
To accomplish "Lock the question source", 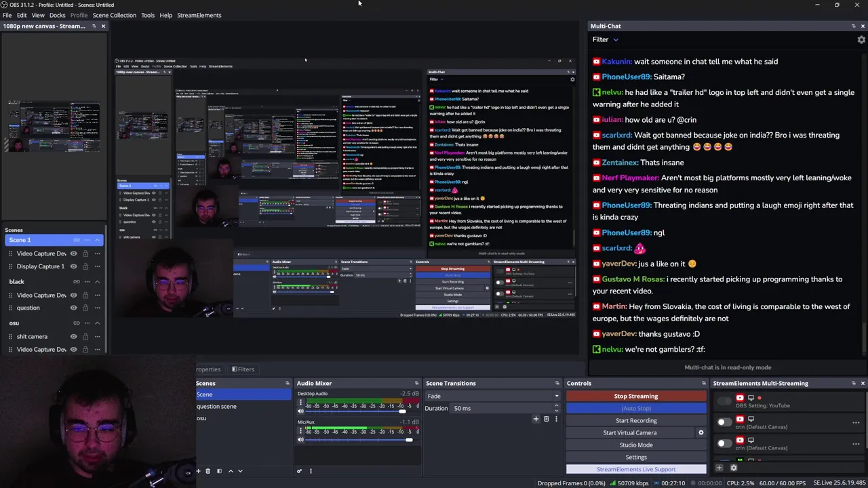I will coord(85,308).
